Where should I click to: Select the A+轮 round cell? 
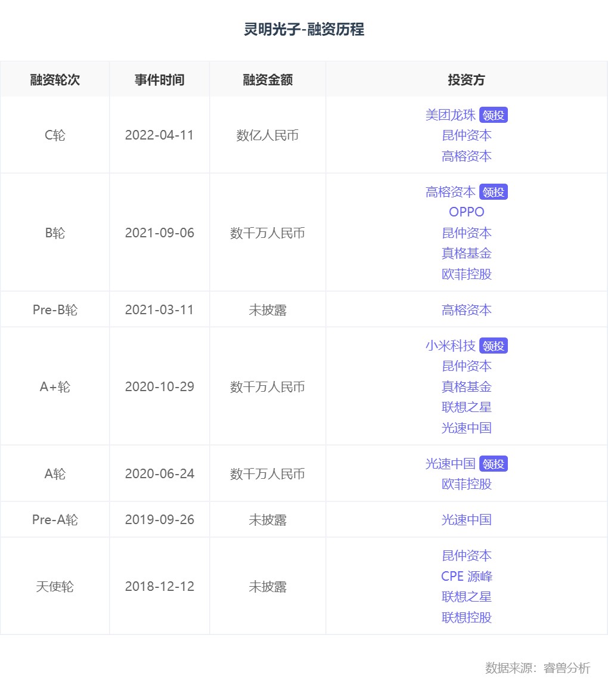click(55, 386)
